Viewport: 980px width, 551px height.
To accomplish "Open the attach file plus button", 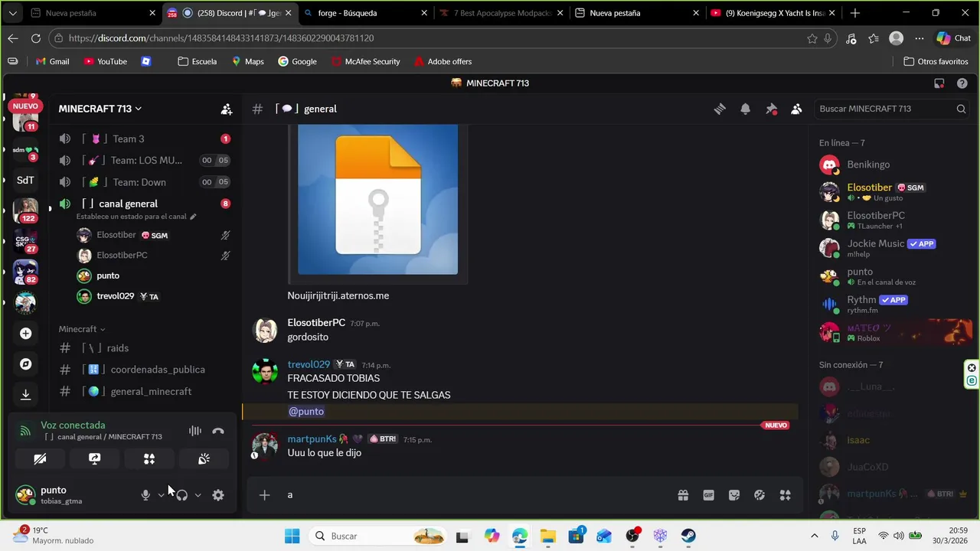I will [264, 495].
